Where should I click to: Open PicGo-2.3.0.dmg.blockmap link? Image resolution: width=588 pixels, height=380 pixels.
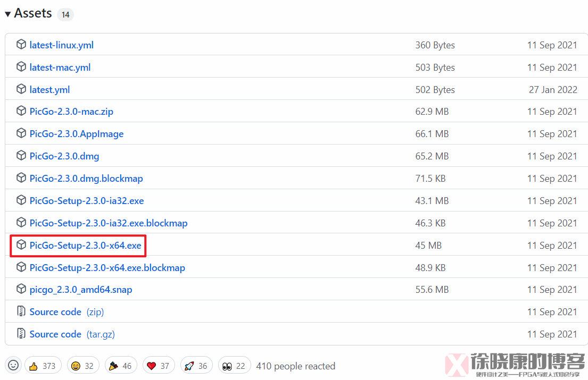pos(86,179)
